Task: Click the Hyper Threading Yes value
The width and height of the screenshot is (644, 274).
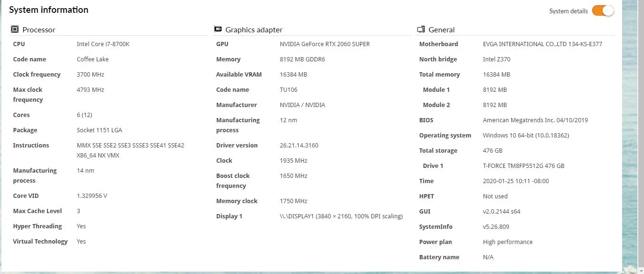Action: 81,226
